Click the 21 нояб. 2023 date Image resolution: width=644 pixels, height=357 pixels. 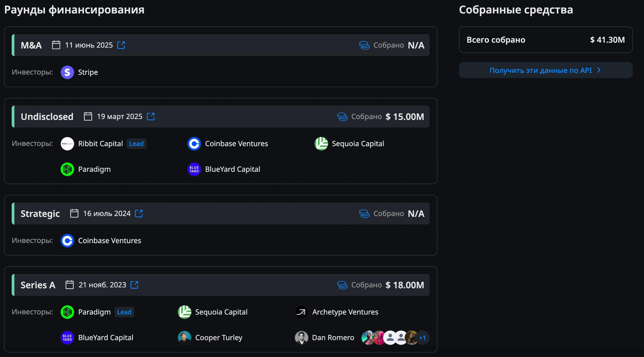[102, 285]
